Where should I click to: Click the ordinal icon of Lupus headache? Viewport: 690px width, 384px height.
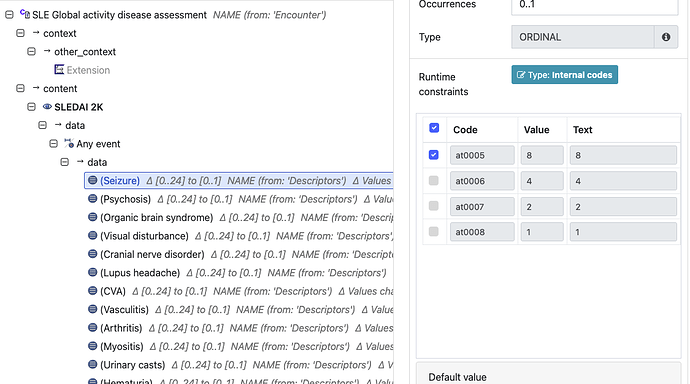92,272
